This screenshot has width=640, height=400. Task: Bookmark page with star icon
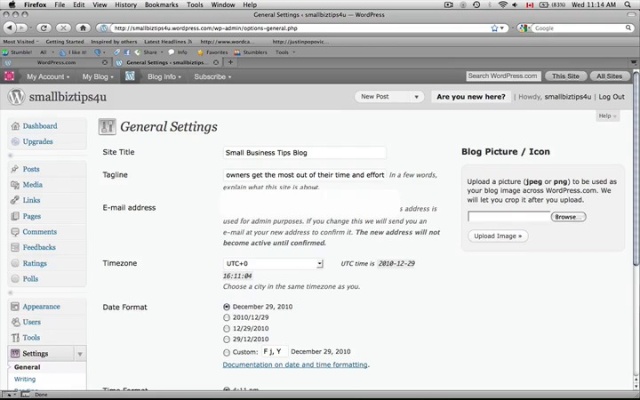(495, 28)
